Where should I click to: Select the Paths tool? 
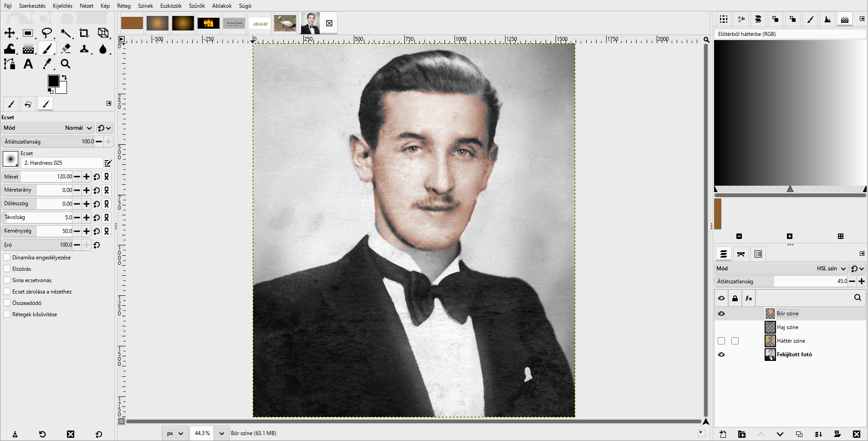point(10,64)
